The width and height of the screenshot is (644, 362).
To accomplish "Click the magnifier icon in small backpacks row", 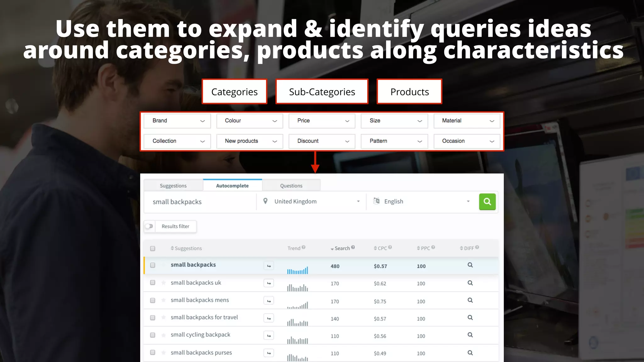I will [x=470, y=265].
